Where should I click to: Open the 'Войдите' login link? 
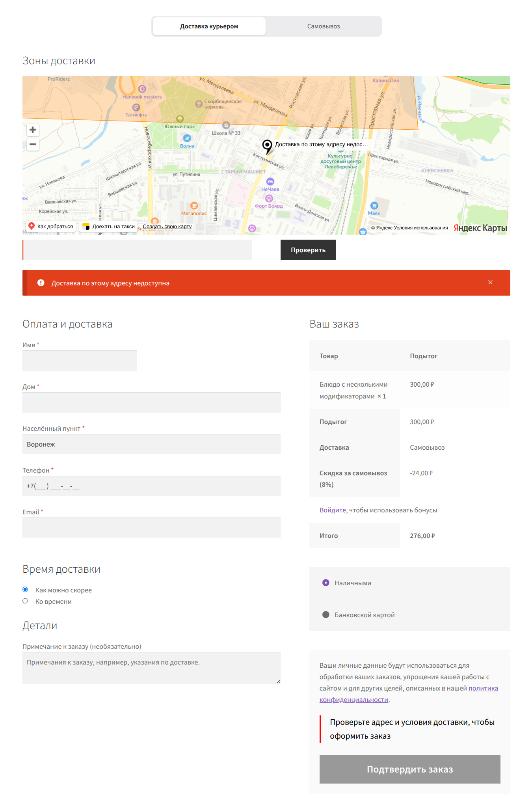(333, 510)
